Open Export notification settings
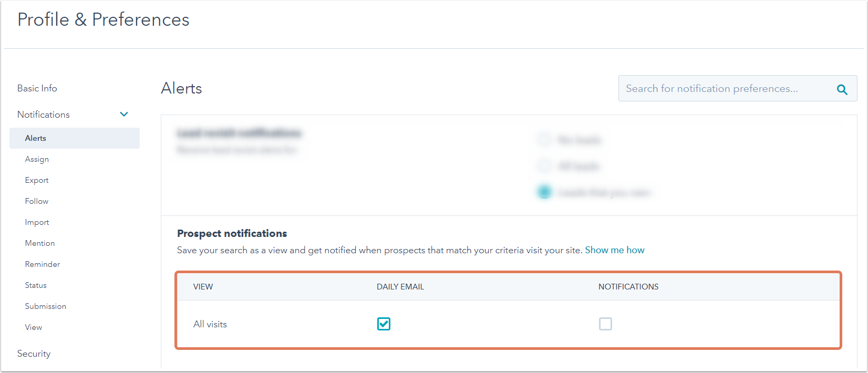Screen dimensions: 868x373 (37, 180)
